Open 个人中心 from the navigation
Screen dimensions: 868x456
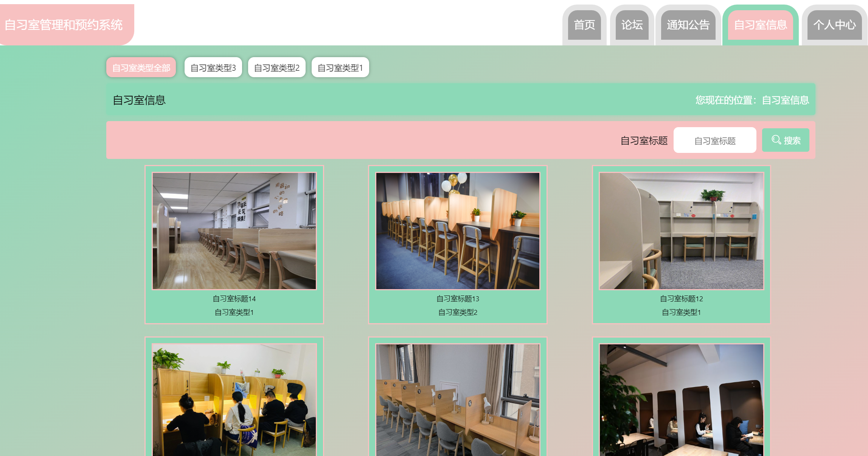(x=834, y=25)
